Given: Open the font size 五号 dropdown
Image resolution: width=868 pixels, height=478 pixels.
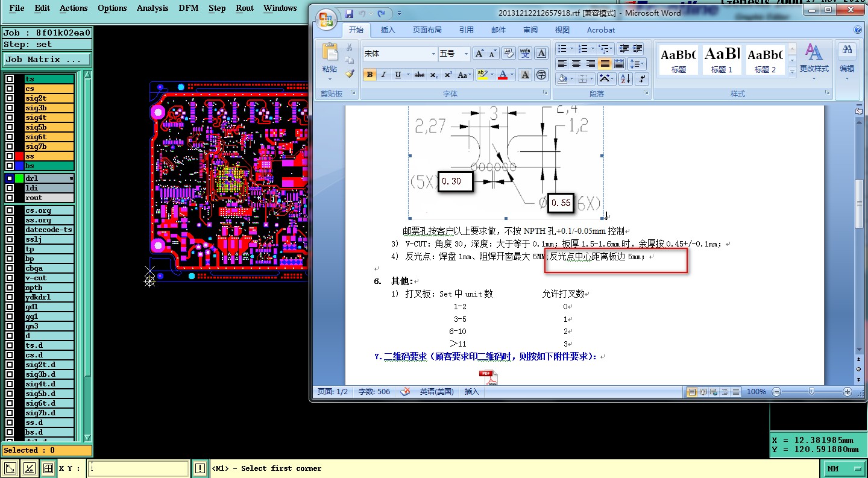Looking at the screenshot, I should (466, 54).
